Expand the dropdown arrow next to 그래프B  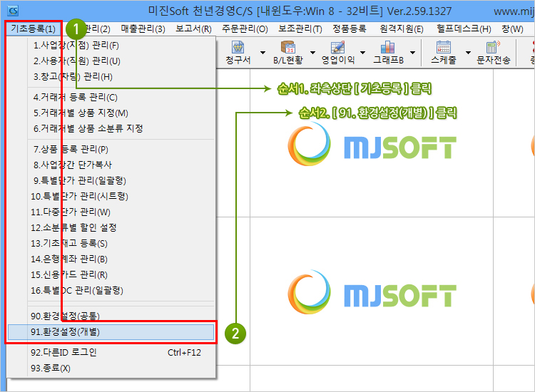[x=412, y=53]
